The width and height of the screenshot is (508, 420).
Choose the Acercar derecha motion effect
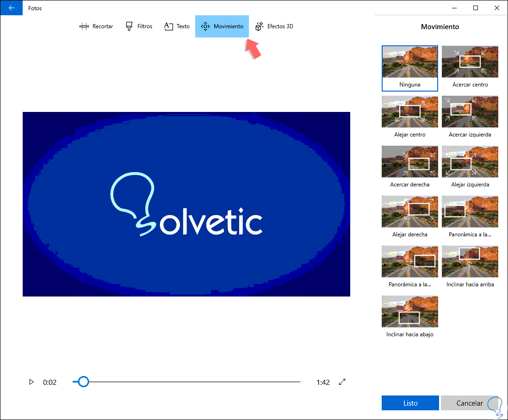410,167
